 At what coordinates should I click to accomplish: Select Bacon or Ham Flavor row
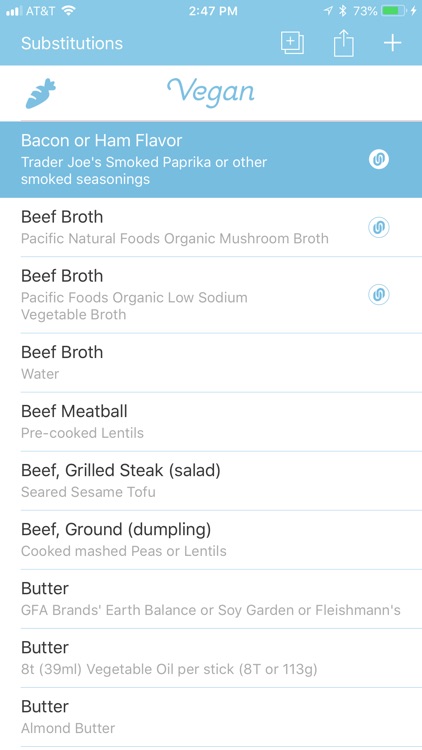click(x=211, y=160)
